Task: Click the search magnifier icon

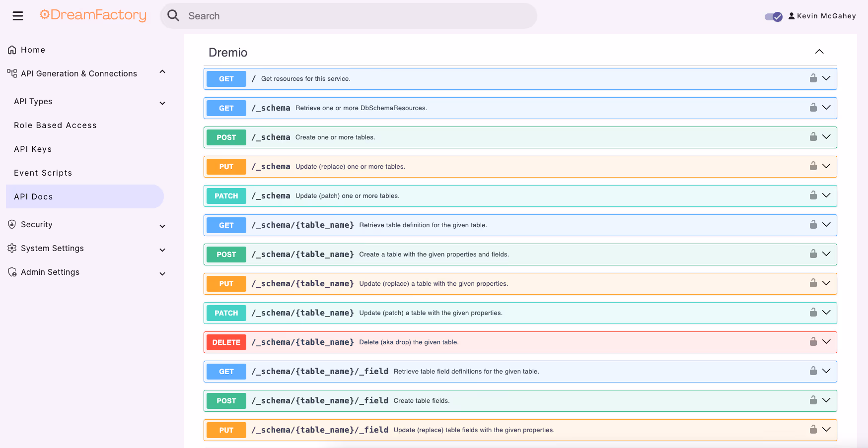Action: pyautogui.click(x=173, y=16)
